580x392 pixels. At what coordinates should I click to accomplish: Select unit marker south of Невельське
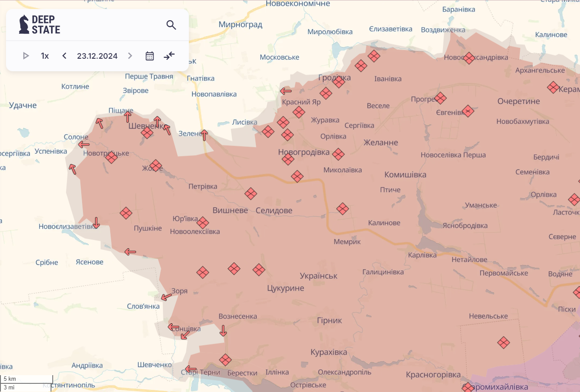coord(504,343)
